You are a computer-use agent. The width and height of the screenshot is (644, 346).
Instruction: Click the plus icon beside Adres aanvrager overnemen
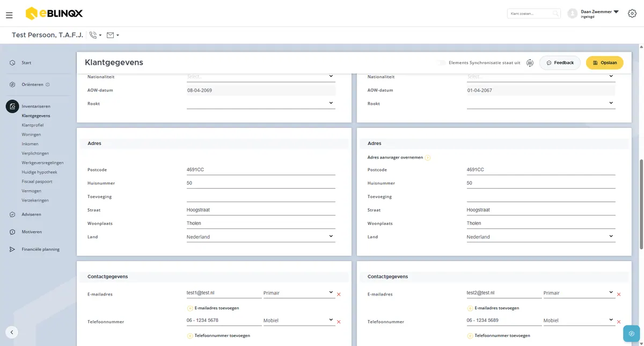[x=428, y=157]
